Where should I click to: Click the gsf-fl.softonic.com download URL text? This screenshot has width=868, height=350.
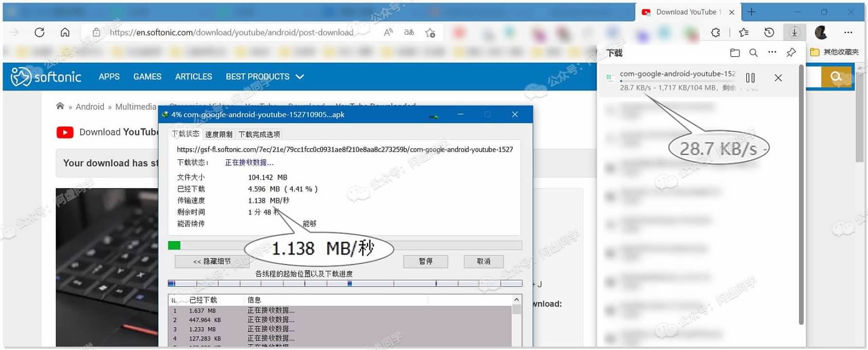(345, 150)
